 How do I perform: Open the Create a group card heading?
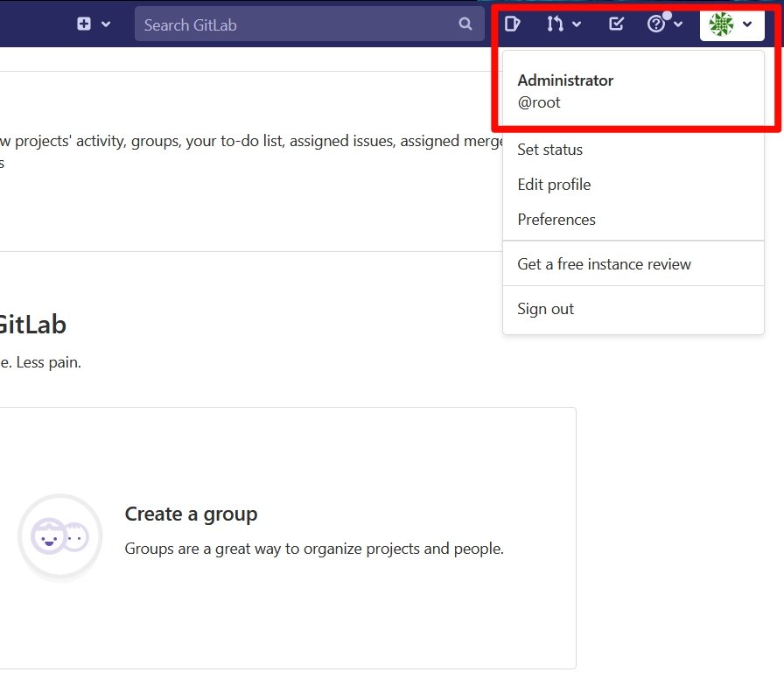coord(191,514)
